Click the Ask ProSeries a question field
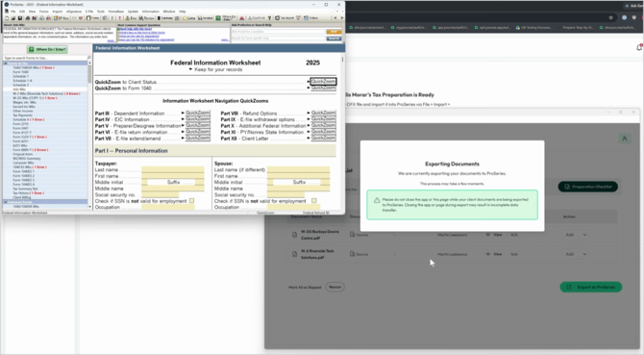The image size is (644, 355). coord(278,32)
